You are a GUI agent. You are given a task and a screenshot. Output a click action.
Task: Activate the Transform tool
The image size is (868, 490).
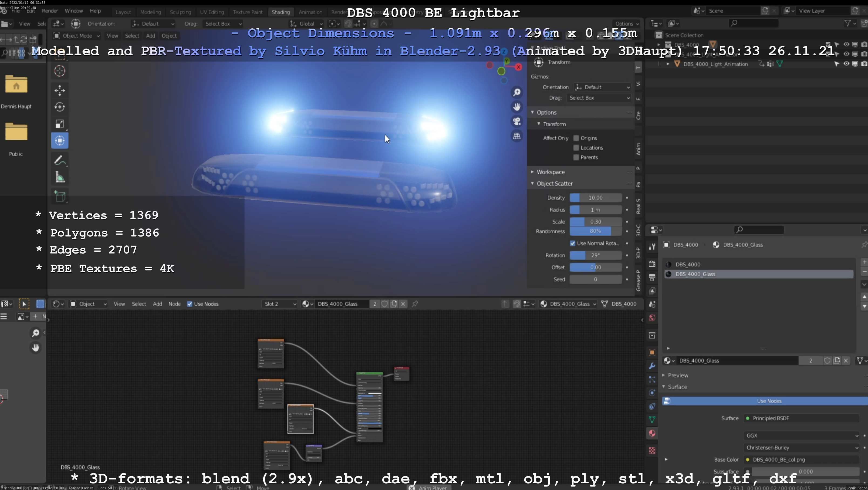60,141
